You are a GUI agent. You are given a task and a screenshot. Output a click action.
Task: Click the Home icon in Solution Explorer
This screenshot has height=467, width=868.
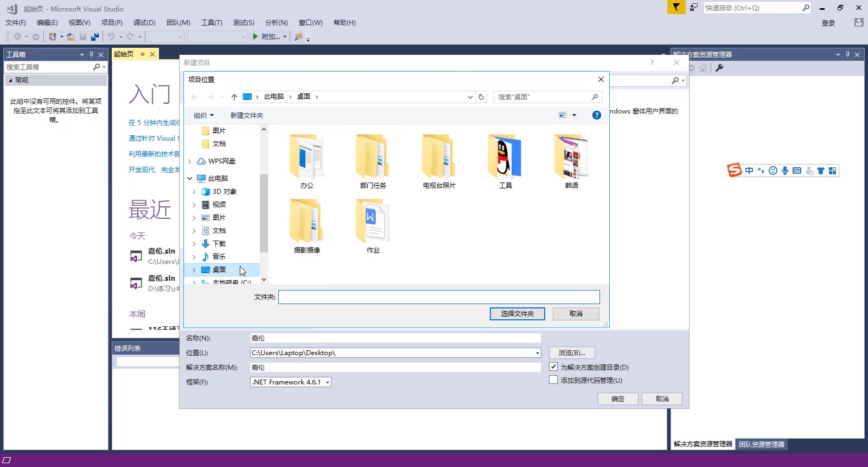coord(703,68)
